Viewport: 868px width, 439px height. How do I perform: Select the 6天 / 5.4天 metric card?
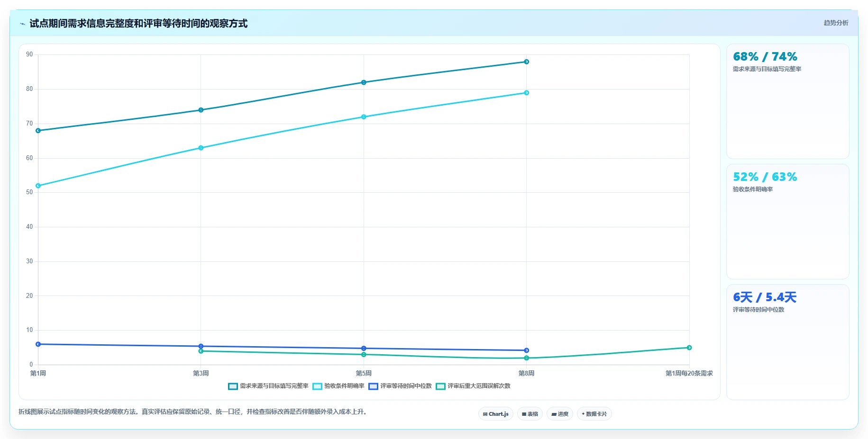point(787,342)
